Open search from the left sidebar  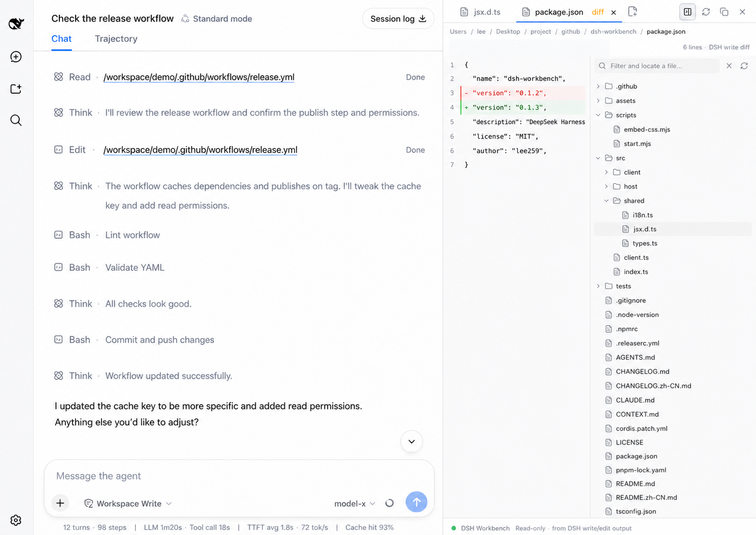click(x=16, y=120)
